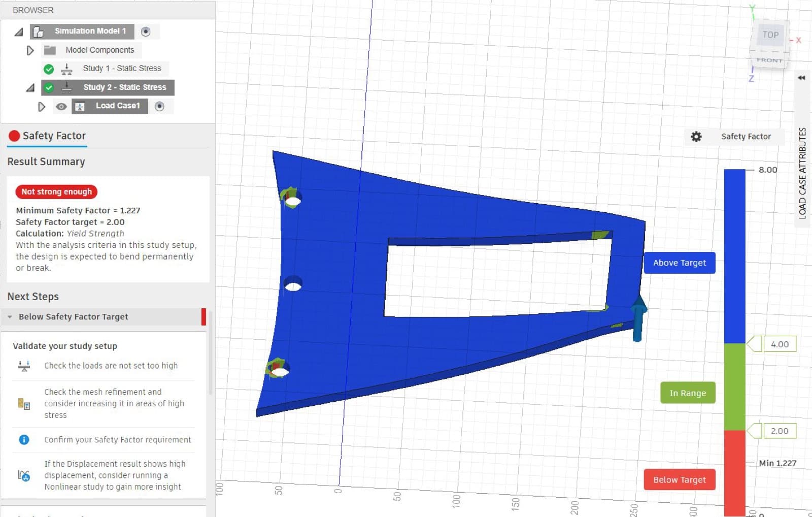The height and width of the screenshot is (517, 812).
Task: Click Study 2 static stress study icon
Action: (x=66, y=87)
